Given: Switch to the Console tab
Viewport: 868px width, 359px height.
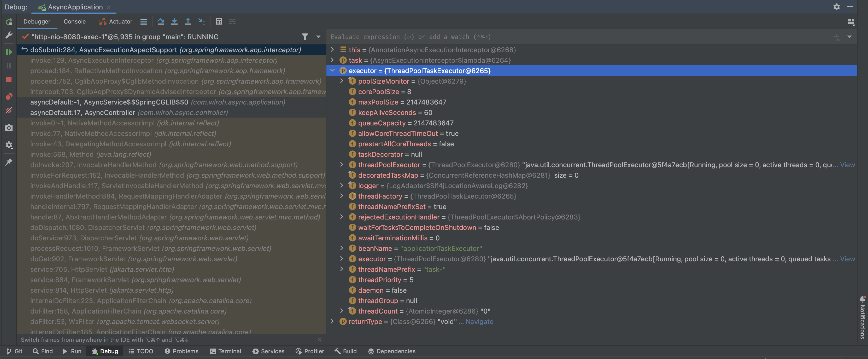Looking at the screenshot, I should pyautogui.click(x=74, y=22).
